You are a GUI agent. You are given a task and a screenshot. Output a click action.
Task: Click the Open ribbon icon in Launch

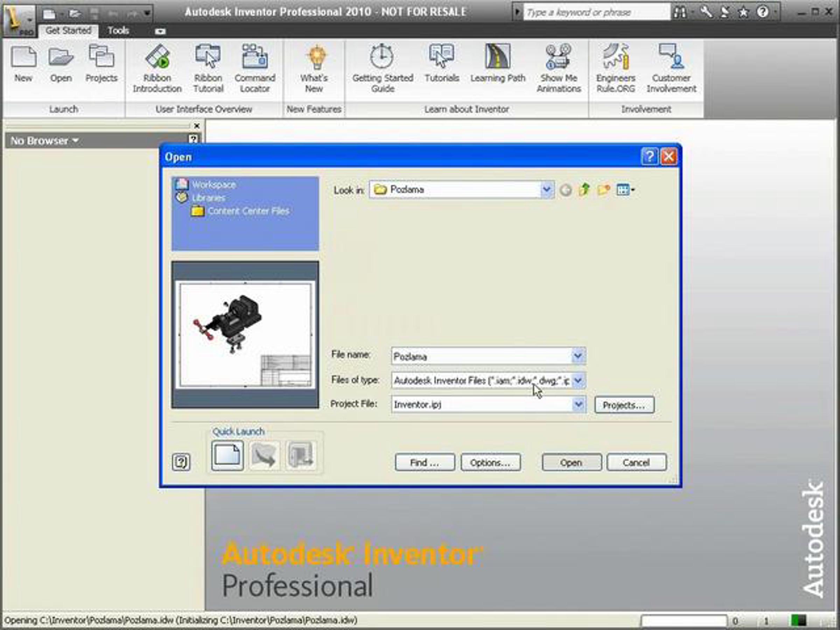point(61,63)
